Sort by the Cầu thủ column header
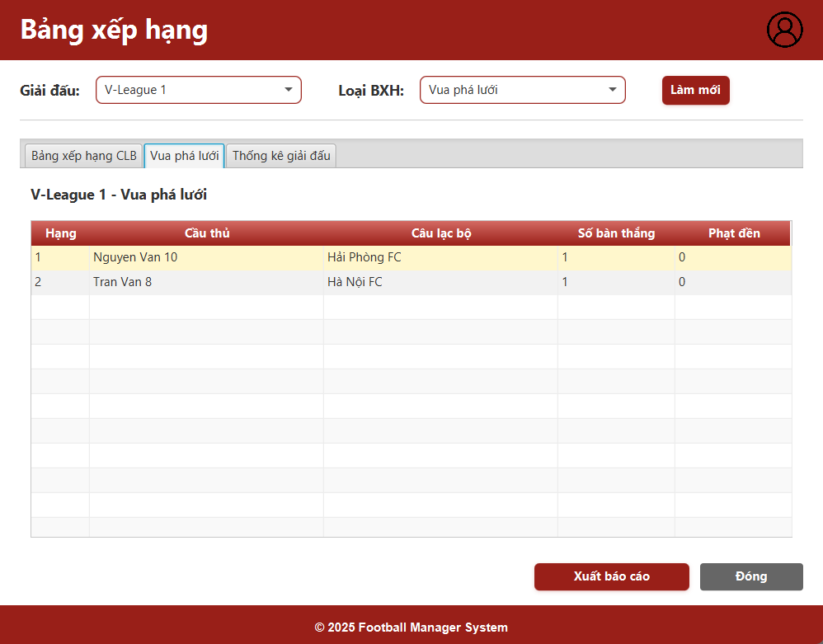823x644 pixels. coord(207,233)
